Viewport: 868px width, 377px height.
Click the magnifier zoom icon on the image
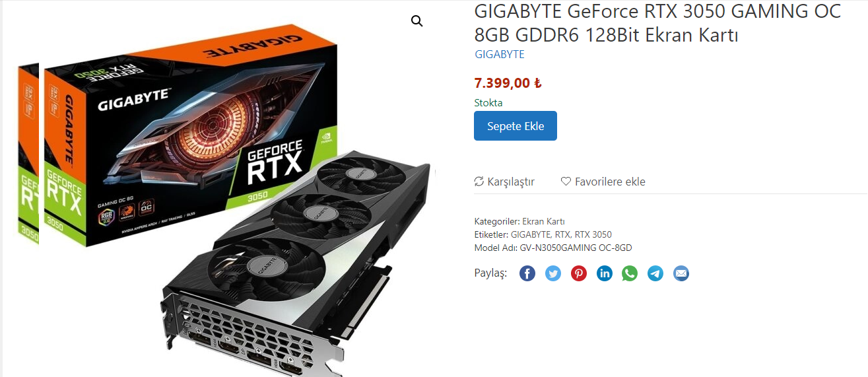pyautogui.click(x=417, y=21)
